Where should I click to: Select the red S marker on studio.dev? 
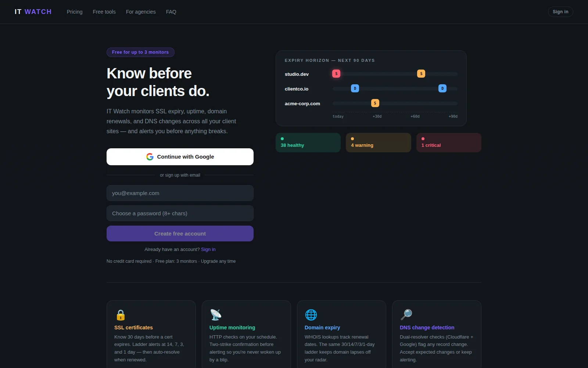(336, 74)
